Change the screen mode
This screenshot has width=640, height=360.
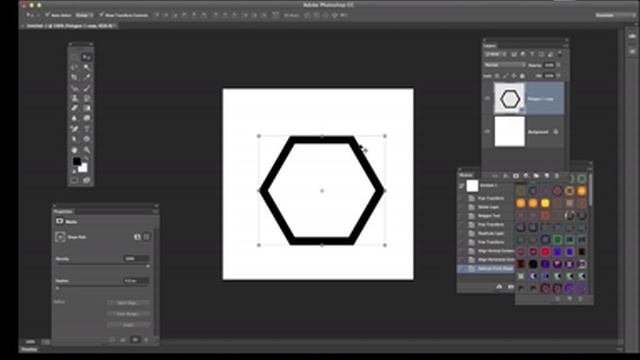click(87, 180)
